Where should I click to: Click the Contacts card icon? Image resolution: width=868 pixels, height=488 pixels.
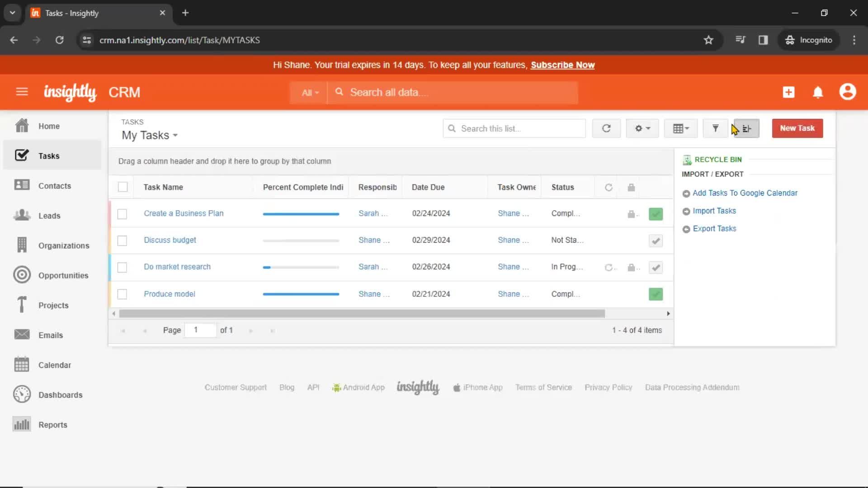coord(22,185)
